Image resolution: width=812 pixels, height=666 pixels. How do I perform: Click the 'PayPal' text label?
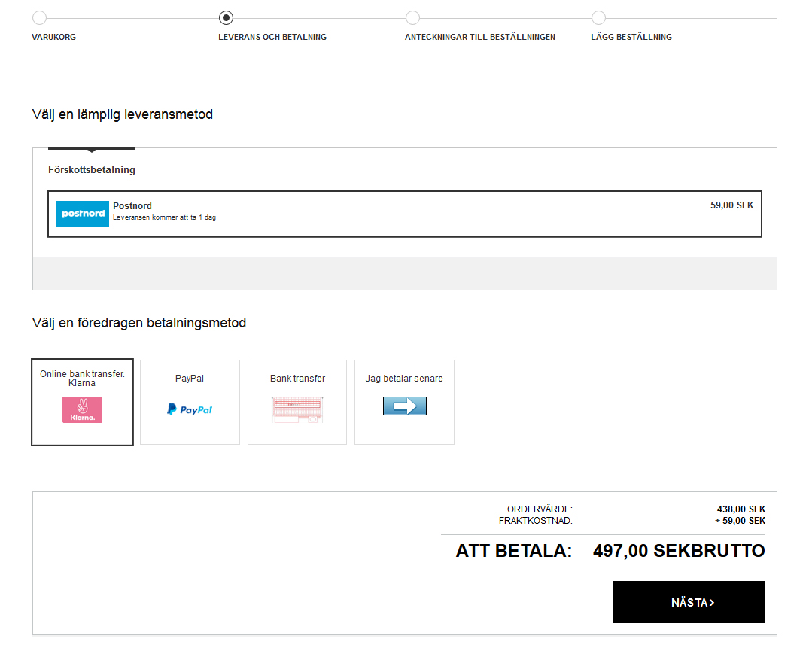pyautogui.click(x=190, y=379)
